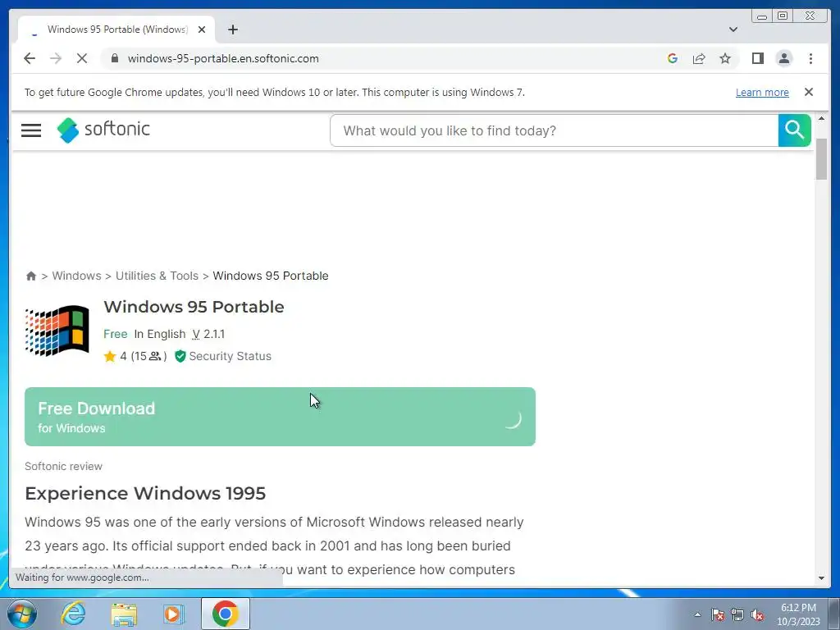Open the taskbar clock showing 6:12 PM

[x=798, y=614]
